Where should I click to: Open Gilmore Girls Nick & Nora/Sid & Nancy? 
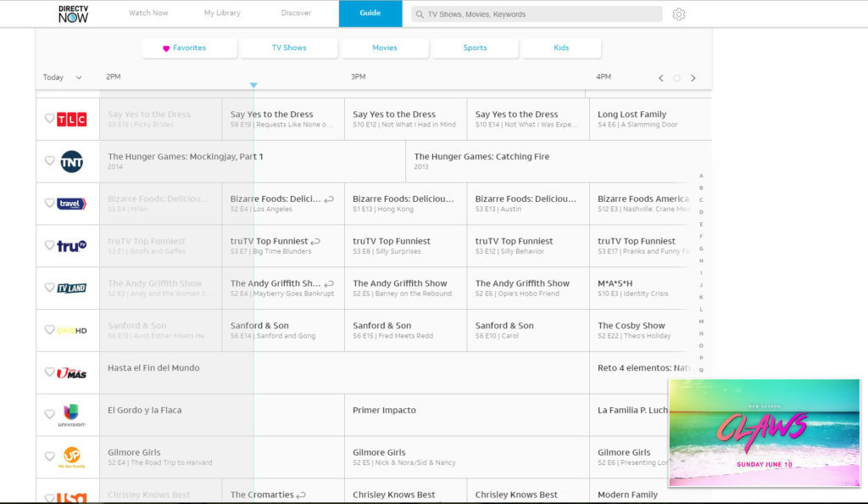pos(467,457)
